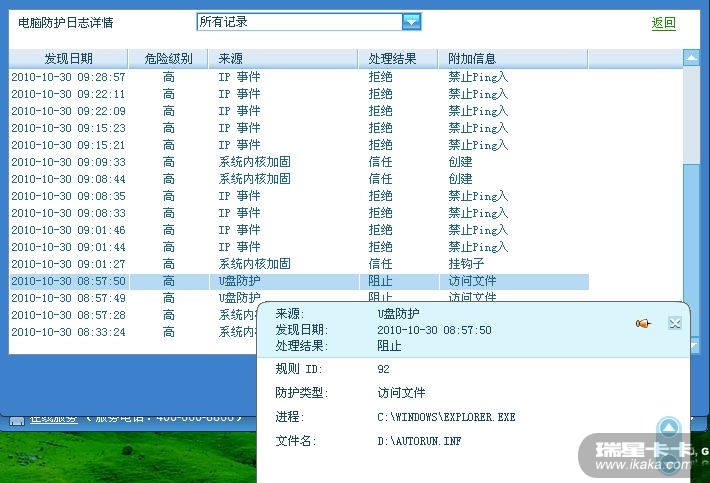This screenshot has height=483, width=710.
Task: Select the highlighted 08:57:50 log entry
Action: click(x=299, y=281)
